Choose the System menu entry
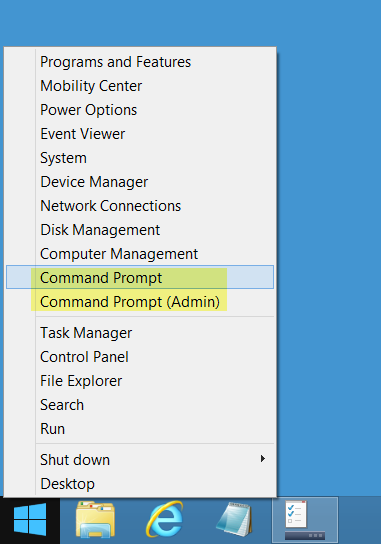Image resolution: width=381 pixels, height=544 pixels. click(x=63, y=158)
